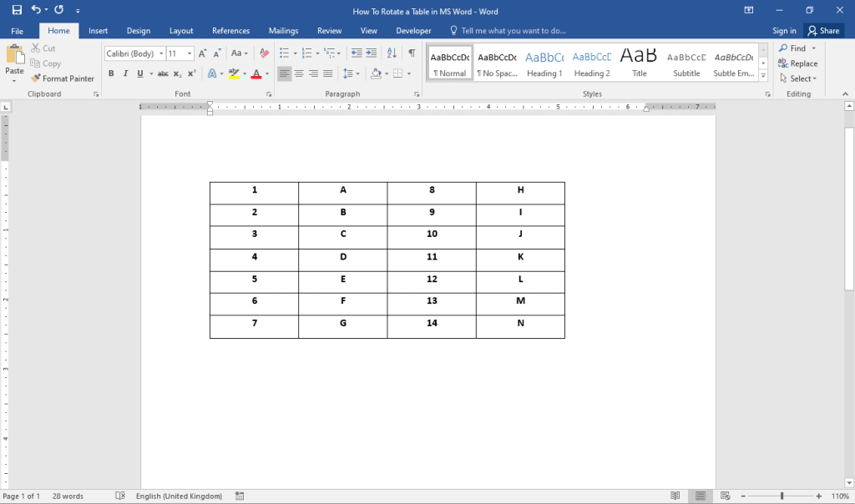Toggle the Show/Hide paragraph marks icon
This screenshot has height=504, width=855.
click(412, 53)
